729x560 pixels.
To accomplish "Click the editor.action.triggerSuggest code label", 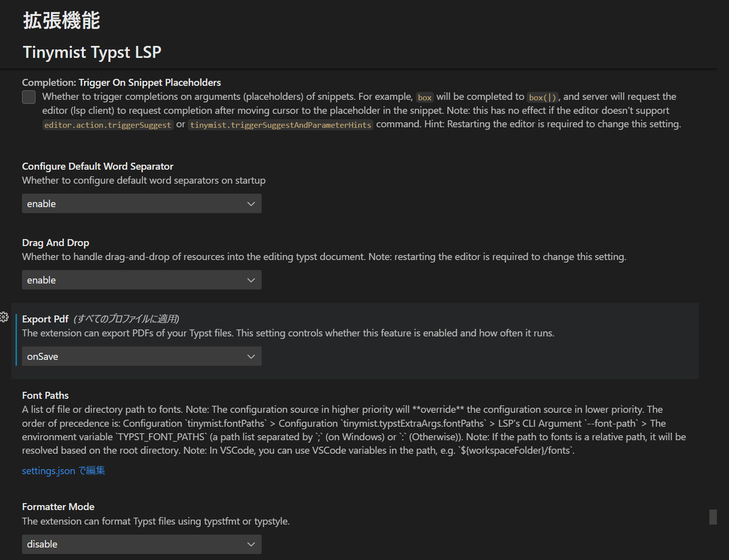I will click(x=108, y=125).
